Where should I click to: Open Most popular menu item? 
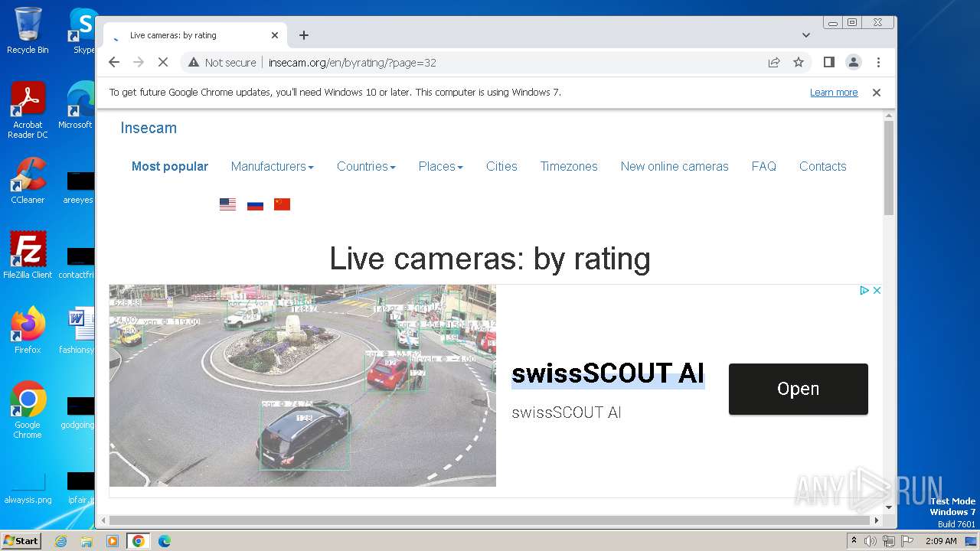[170, 166]
